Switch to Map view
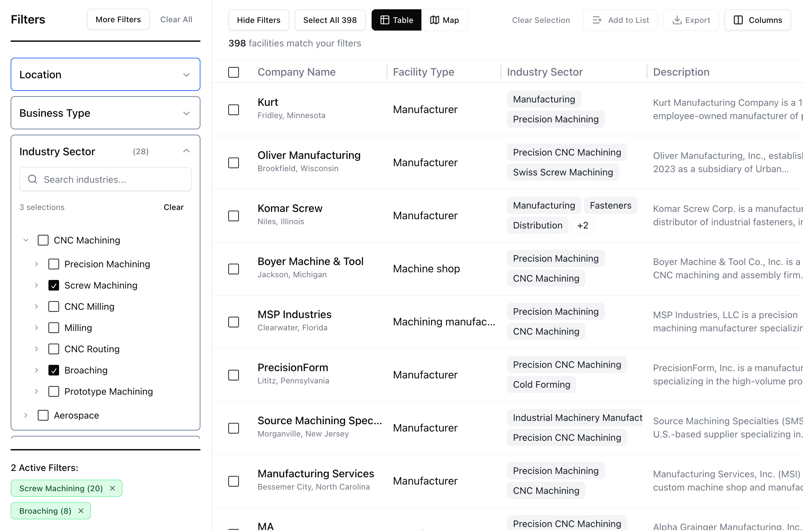The width and height of the screenshot is (803, 532). point(445,20)
